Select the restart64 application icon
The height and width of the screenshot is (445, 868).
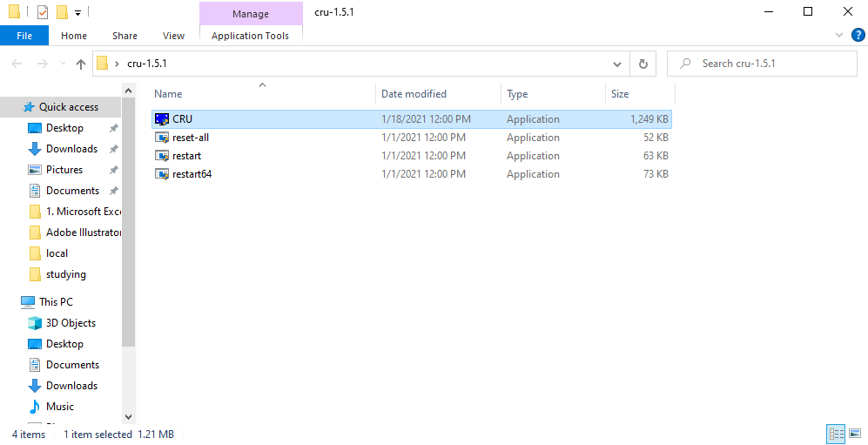161,174
